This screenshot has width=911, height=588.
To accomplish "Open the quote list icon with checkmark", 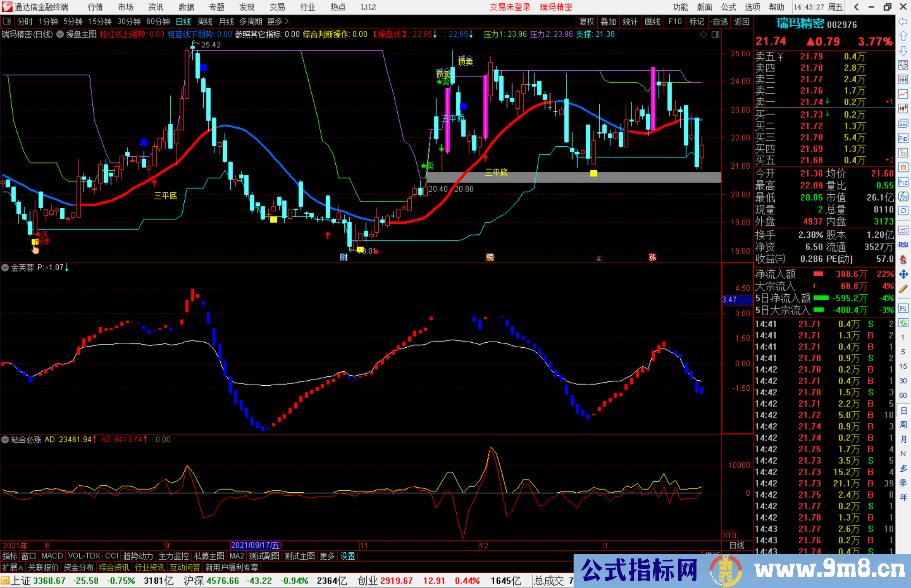I will (903, 65).
